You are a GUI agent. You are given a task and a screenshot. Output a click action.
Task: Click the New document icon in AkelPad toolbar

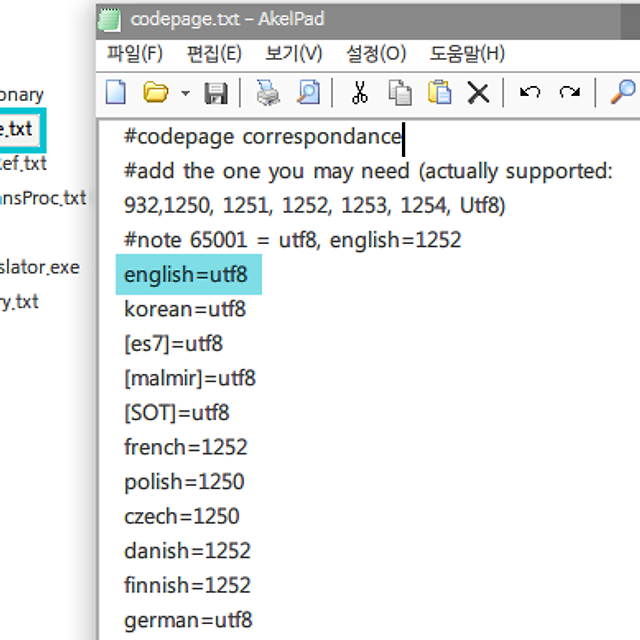click(116, 92)
